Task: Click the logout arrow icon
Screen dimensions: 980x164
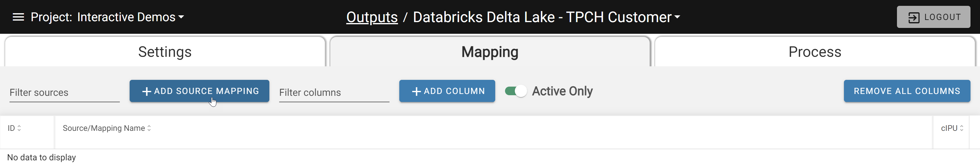Action: pyautogui.click(x=914, y=17)
